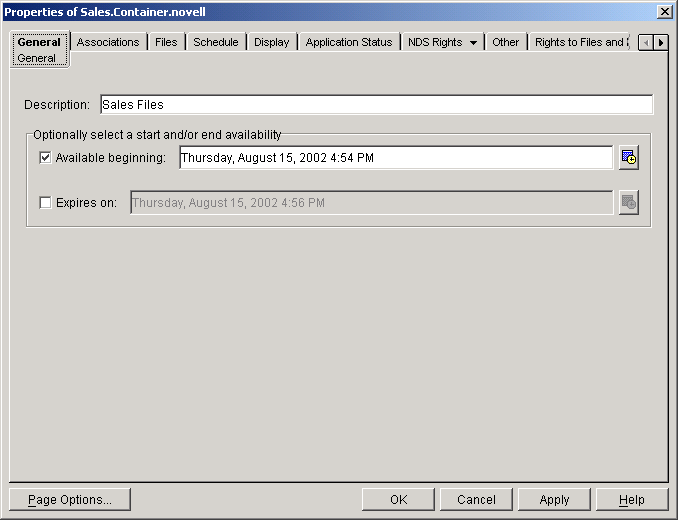Screen dimensions: 678x520
Task: Click the OK button
Action: click(398, 500)
